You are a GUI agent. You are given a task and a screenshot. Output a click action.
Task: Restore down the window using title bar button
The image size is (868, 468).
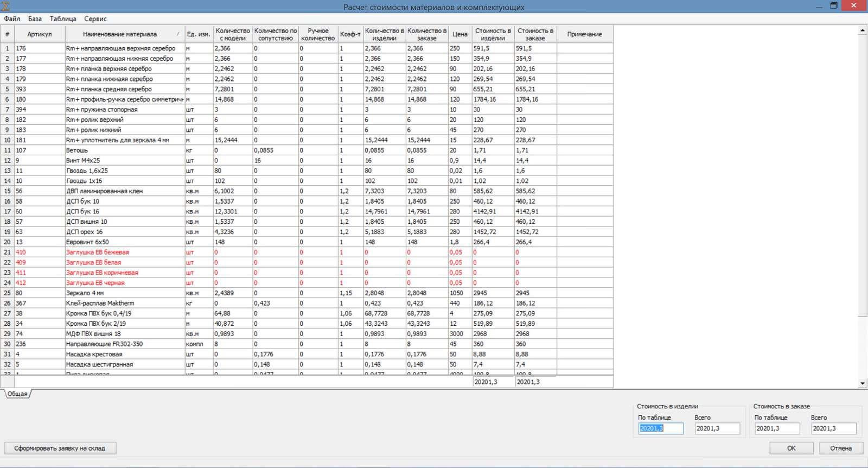pyautogui.click(x=834, y=6)
